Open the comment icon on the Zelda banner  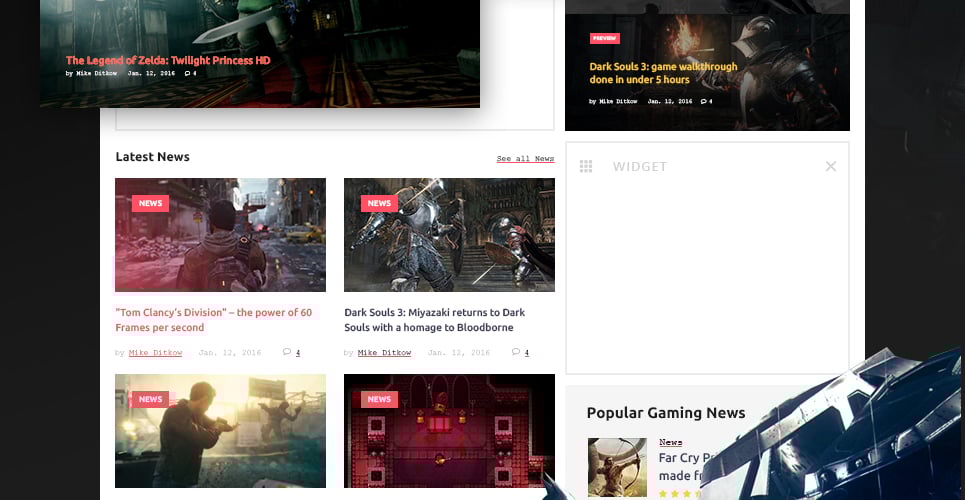coord(188,73)
